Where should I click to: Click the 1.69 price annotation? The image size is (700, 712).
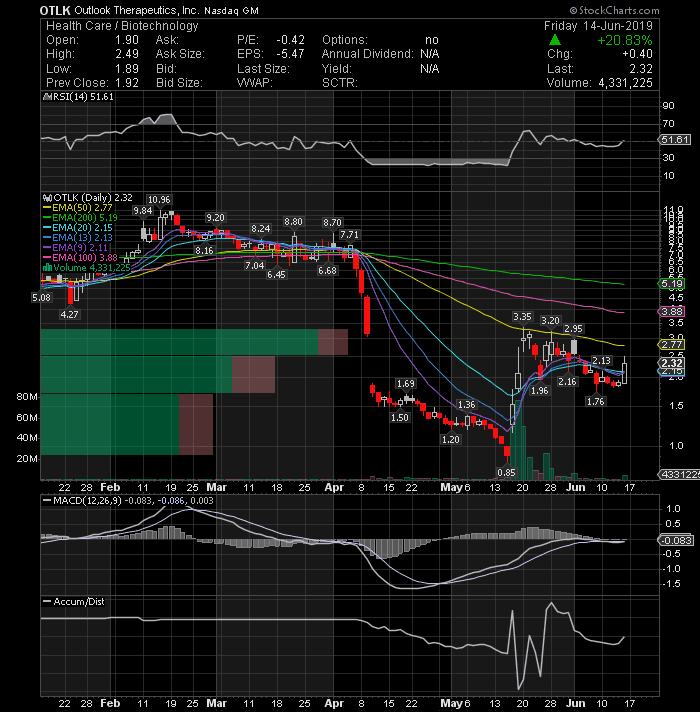pos(405,384)
